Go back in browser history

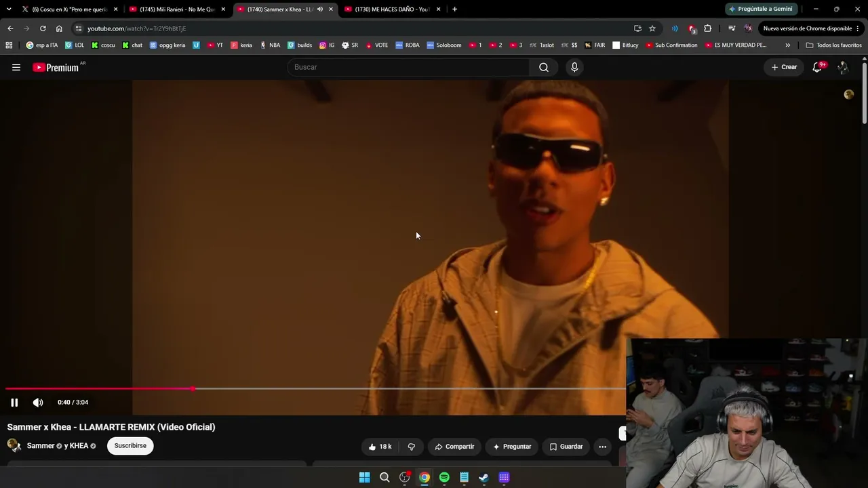pos(10,28)
